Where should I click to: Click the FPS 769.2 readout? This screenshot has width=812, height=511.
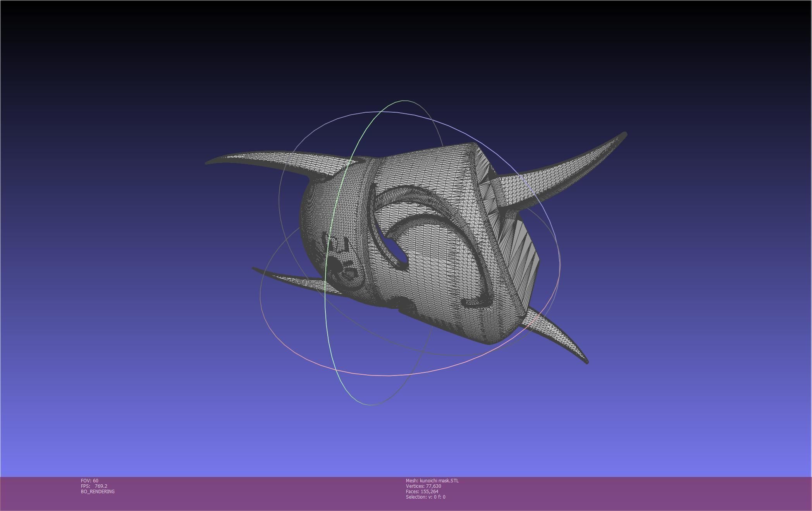(x=94, y=486)
